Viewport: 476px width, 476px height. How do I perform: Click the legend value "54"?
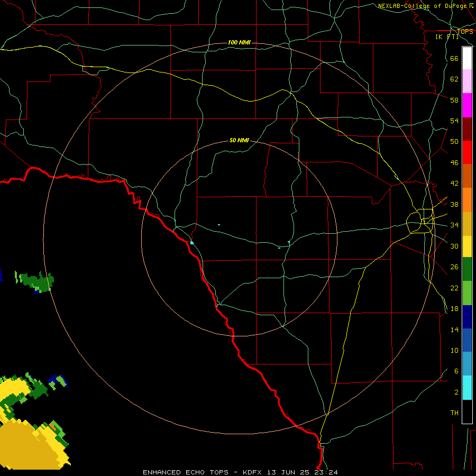[454, 121]
